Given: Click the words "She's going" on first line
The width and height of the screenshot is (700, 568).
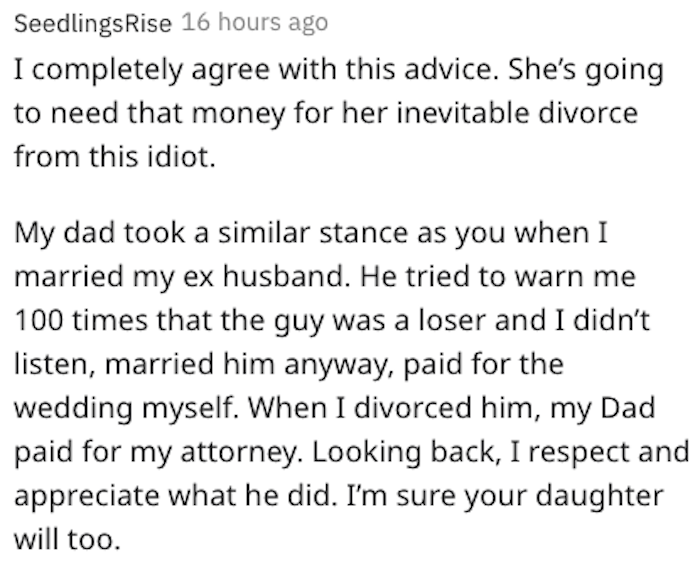Looking at the screenshot, I should point(586,71).
